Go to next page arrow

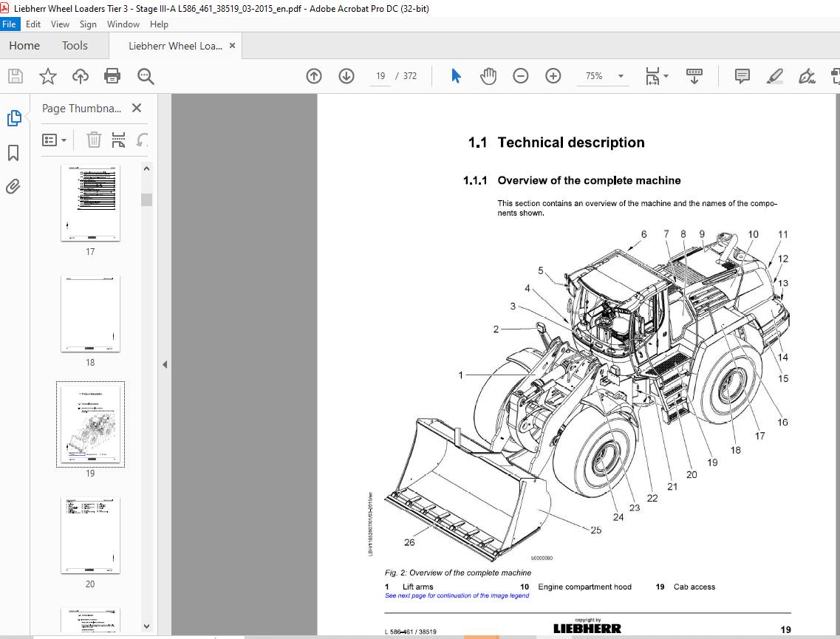346,76
